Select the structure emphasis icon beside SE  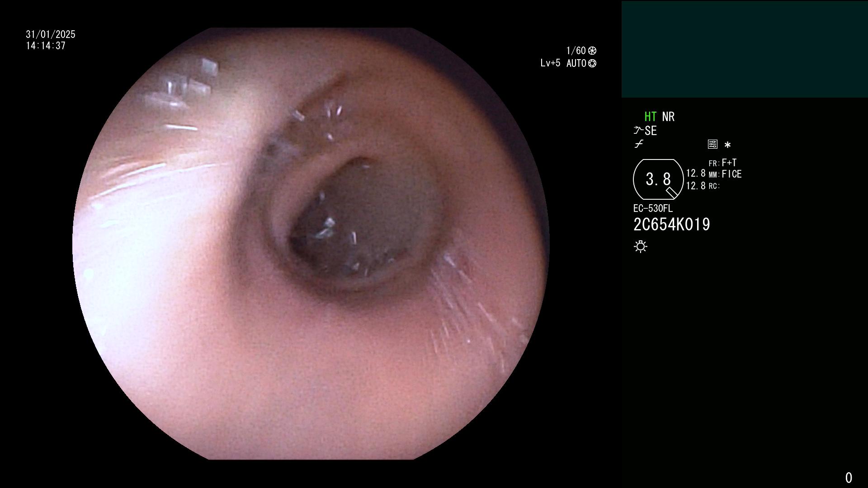click(638, 131)
